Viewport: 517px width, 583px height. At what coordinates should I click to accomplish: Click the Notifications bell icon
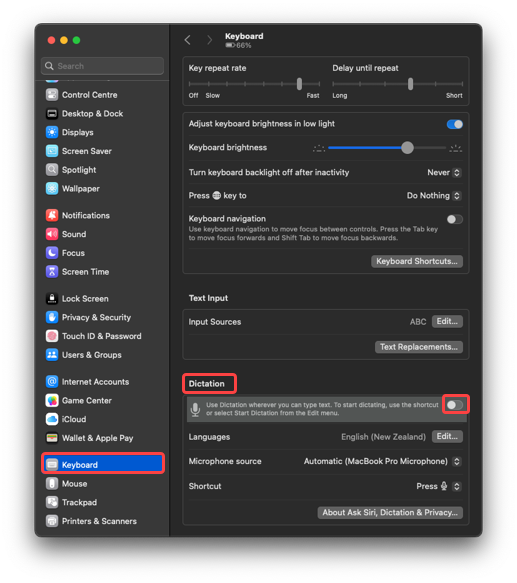pos(52,215)
